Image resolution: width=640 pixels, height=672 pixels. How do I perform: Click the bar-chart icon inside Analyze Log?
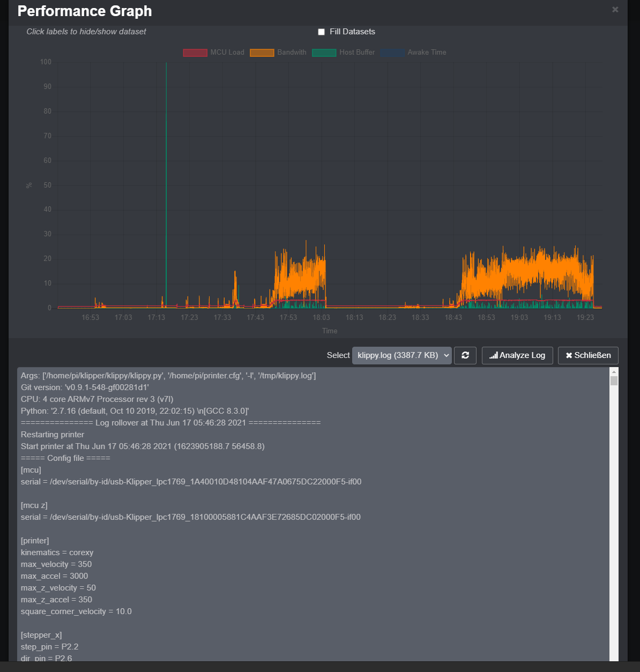pos(494,355)
